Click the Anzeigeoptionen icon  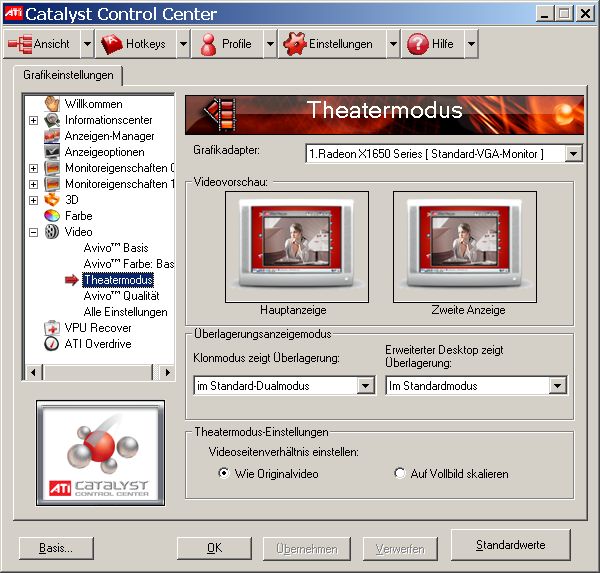coord(52,152)
